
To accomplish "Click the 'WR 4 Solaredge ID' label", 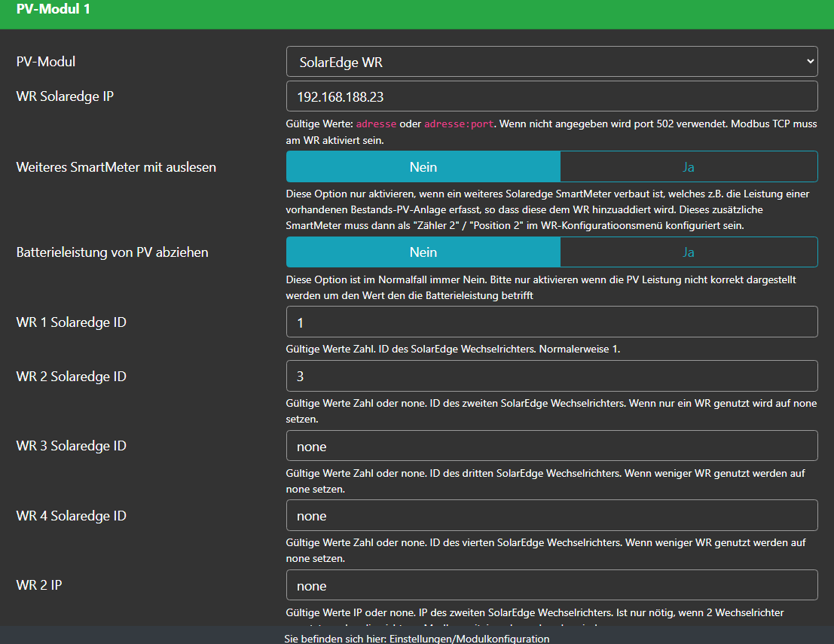I will point(71,516).
